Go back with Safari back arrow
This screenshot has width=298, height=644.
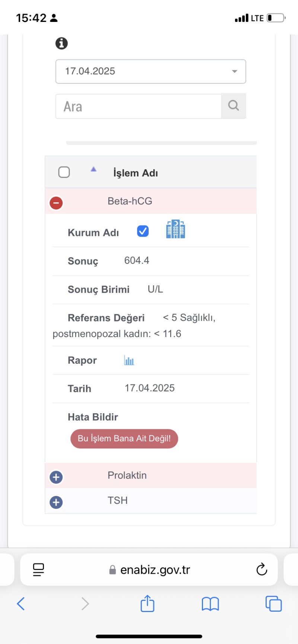[21, 603]
